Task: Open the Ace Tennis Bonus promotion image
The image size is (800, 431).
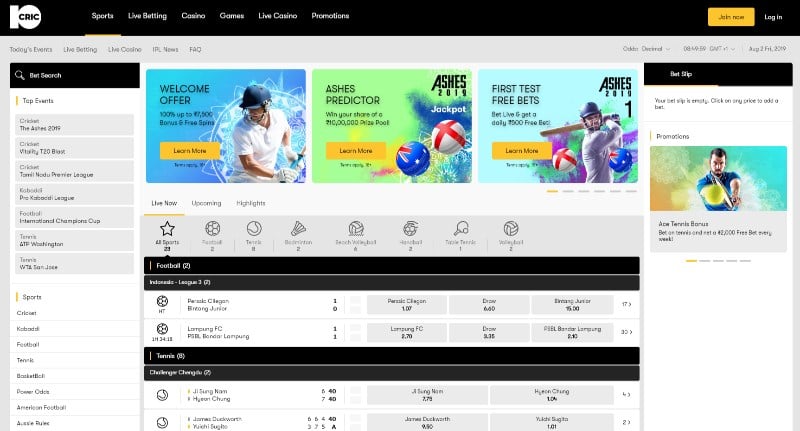Action: point(718,179)
